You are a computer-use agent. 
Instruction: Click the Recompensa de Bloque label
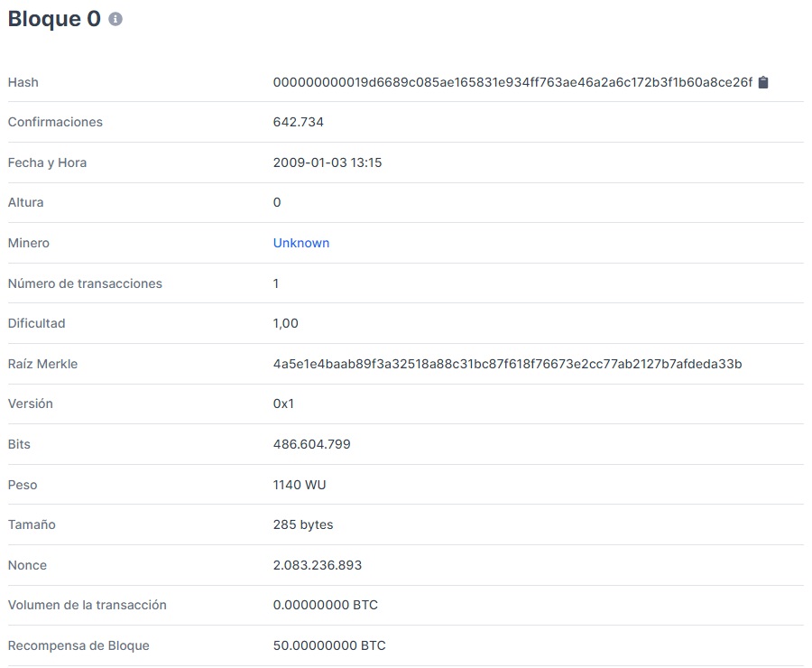pyautogui.click(x=78, y=645)
